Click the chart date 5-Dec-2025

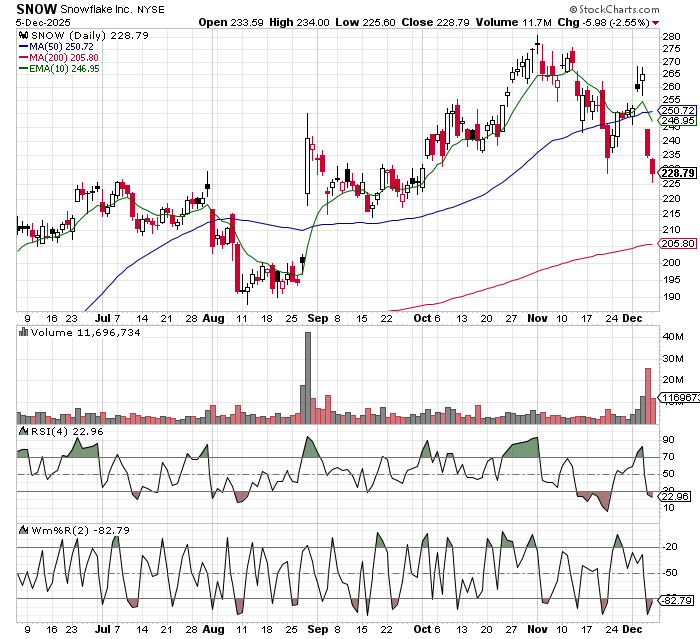[x=43, y=22]
